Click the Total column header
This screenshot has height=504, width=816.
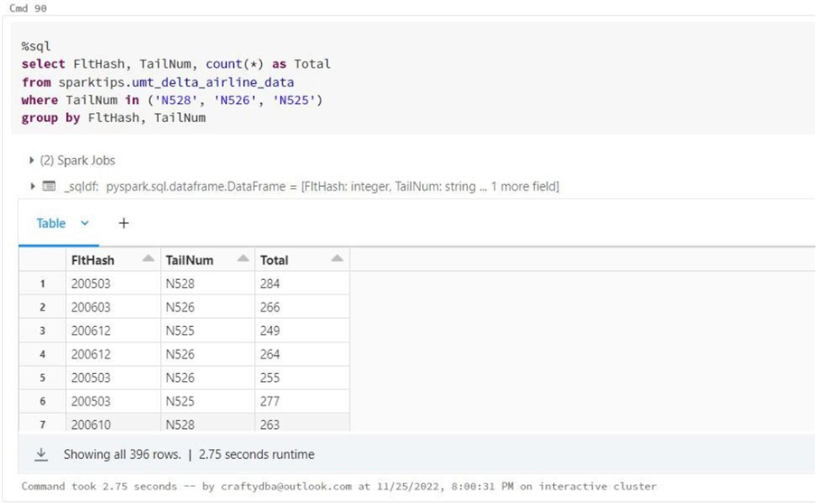[x=275, y=260]
